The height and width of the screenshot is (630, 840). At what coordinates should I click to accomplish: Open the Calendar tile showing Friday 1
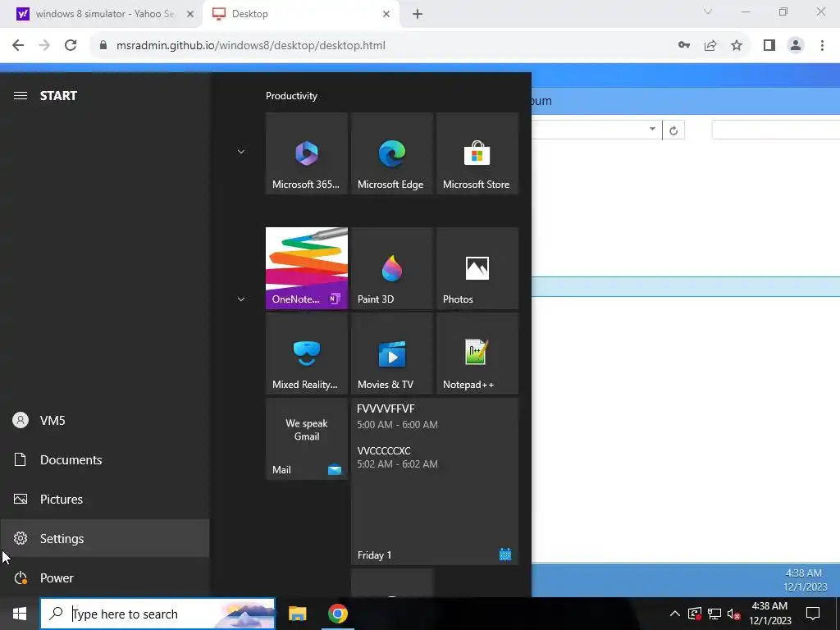point(435,481)
